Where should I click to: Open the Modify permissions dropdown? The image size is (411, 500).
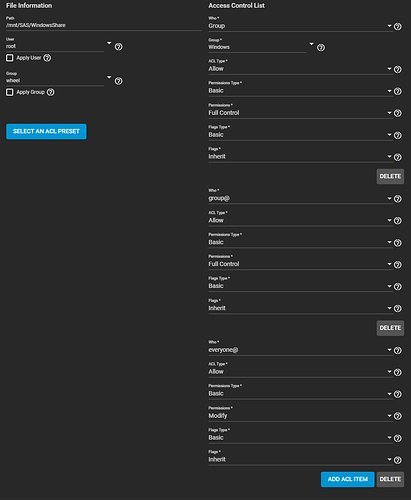click(300, 416)
